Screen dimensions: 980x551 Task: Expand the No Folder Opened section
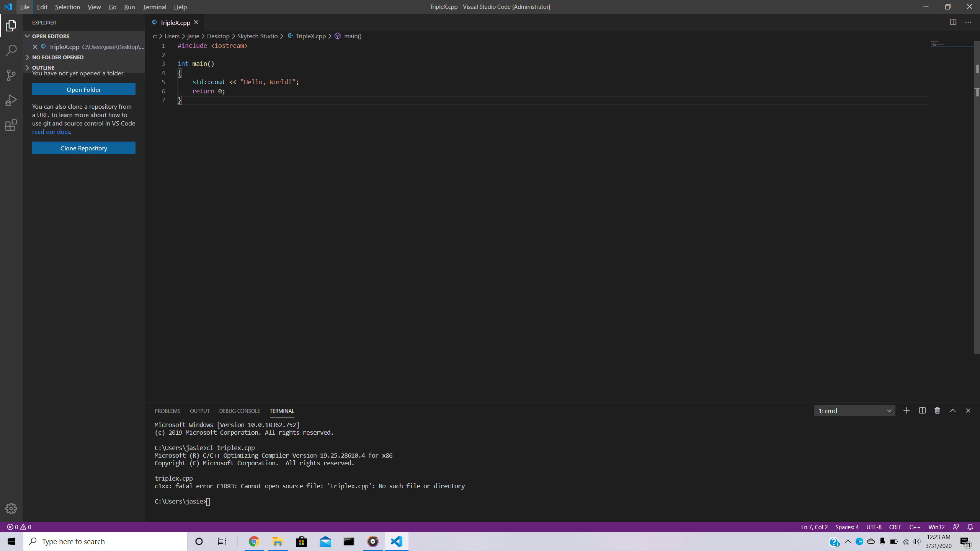tap(84, 57)
